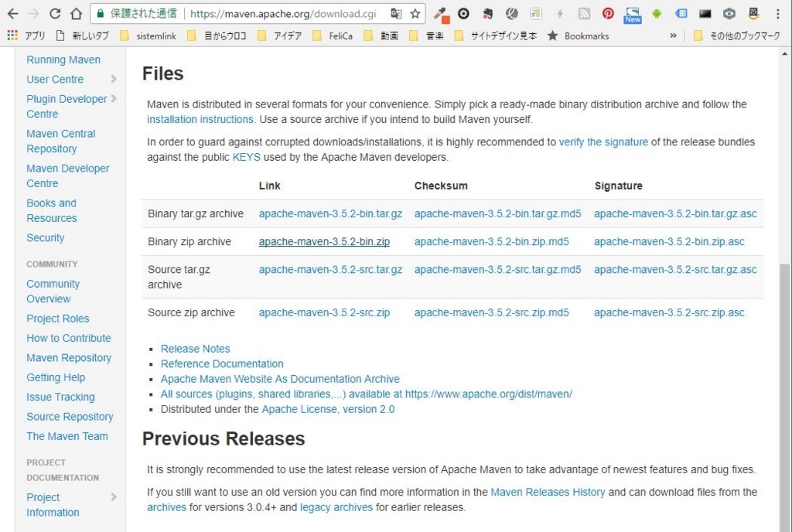This screenshot has height=532, width=792.
Task: Click the verify the signature link
Action: pos(603,142)
